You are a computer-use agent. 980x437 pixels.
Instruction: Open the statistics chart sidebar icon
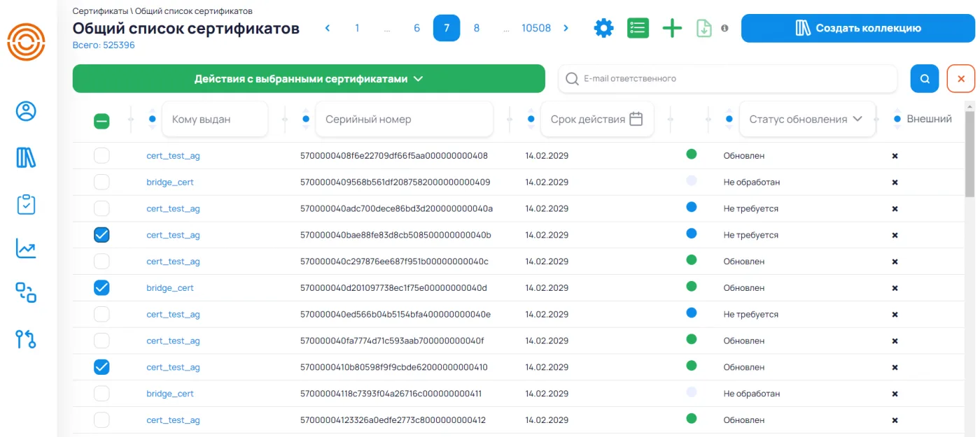coord(27,248)
